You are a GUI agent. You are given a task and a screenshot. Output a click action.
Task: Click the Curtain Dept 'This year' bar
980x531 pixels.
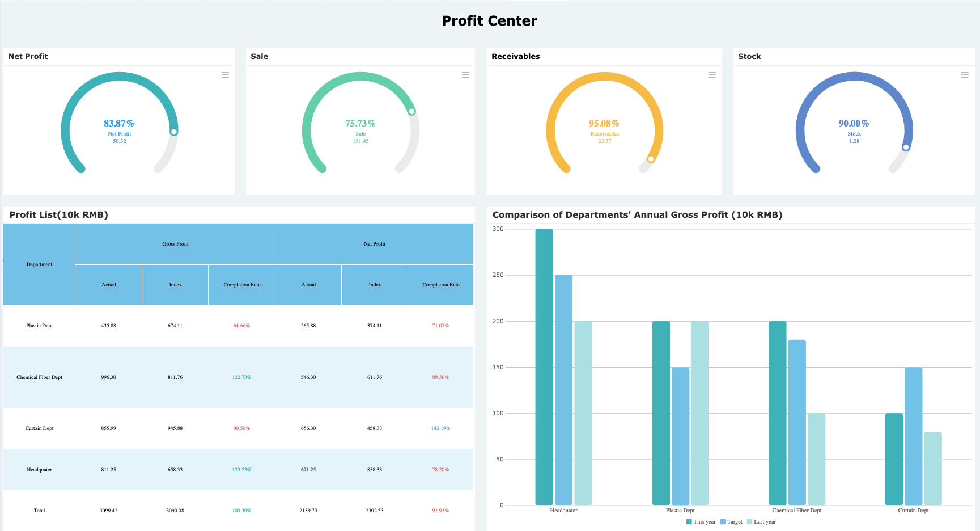(894, 459)
